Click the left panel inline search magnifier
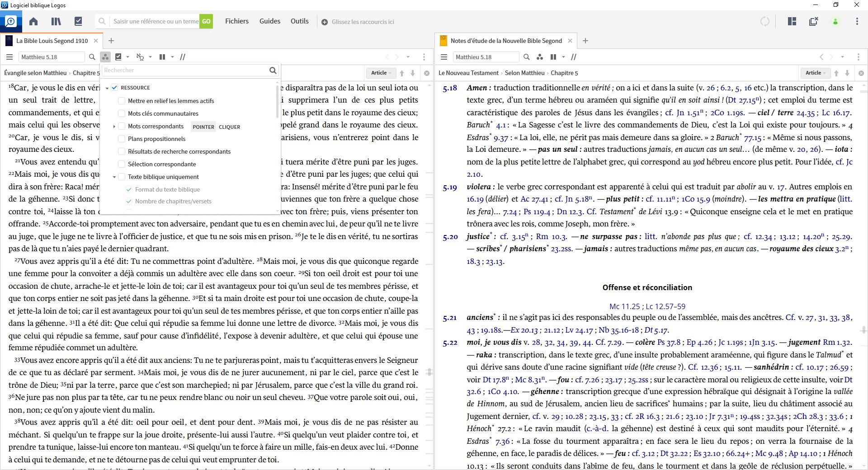The image size is (868, 470). [x=92, y=57]
